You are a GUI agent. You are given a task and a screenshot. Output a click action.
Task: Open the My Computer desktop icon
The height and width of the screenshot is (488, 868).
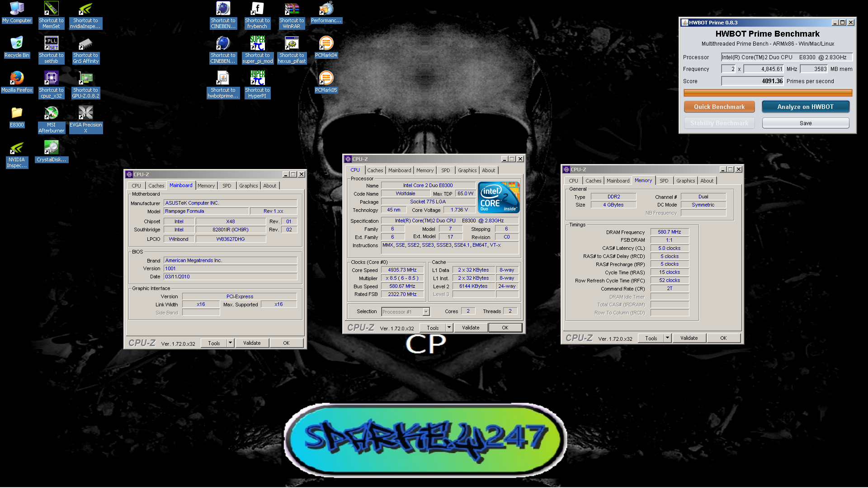(x=17, y=13)
